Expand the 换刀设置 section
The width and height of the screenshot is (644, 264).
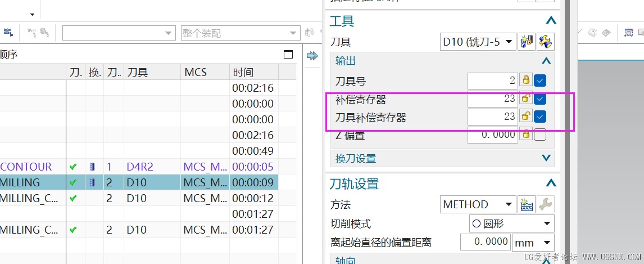[x=546, y=158]
